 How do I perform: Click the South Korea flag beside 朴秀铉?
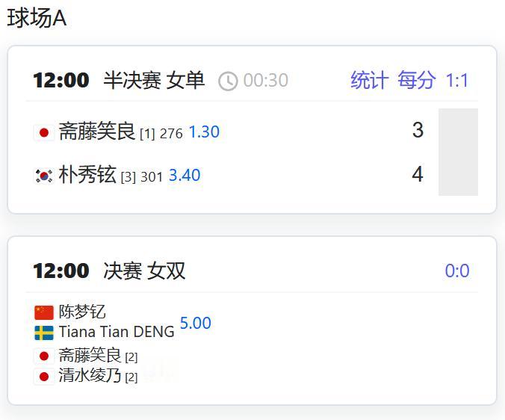click(44, 176)
